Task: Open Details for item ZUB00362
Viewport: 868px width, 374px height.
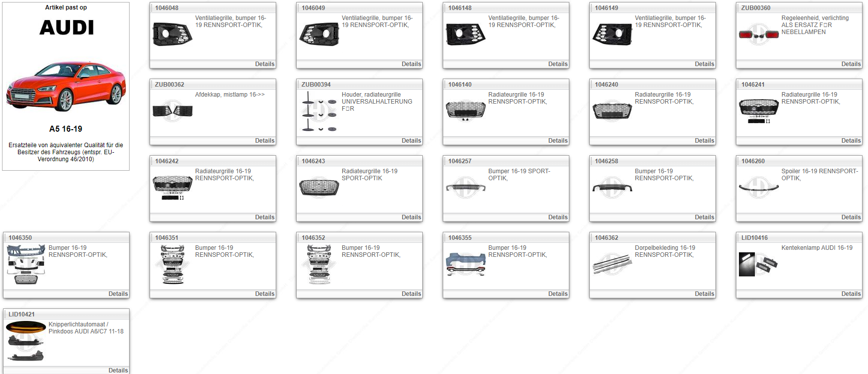Action: [x=264, y=141]
